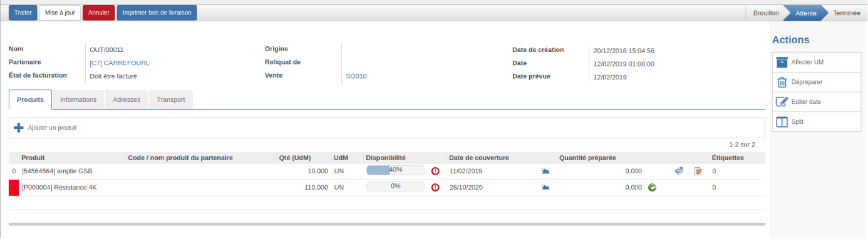Image resolution: width=868 pixels, height=239 pixels.
Task: Open the Transport tab
Action: point(171,99)
